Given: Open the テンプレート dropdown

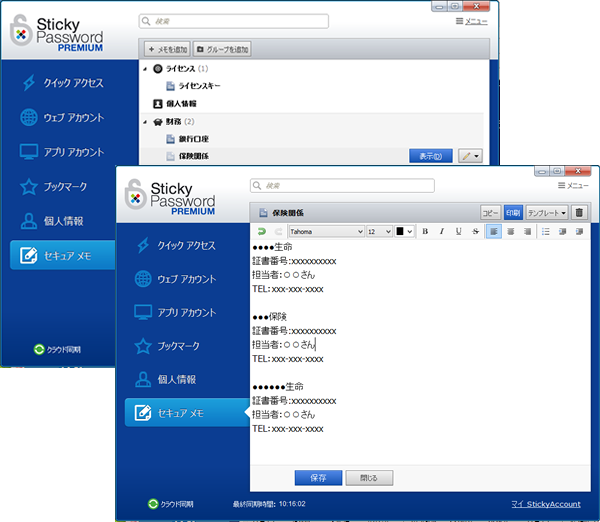Looking at the screenshot, I should point(547,213).
